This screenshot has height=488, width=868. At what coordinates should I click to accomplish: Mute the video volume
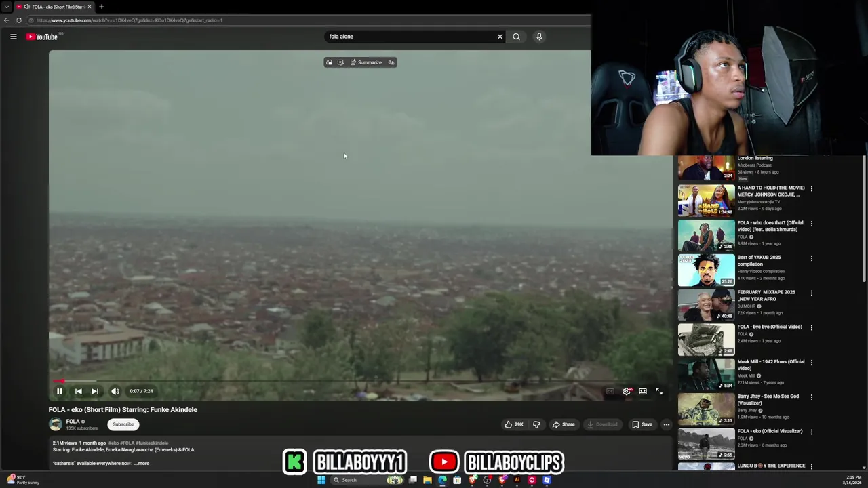tap(115, 391)
